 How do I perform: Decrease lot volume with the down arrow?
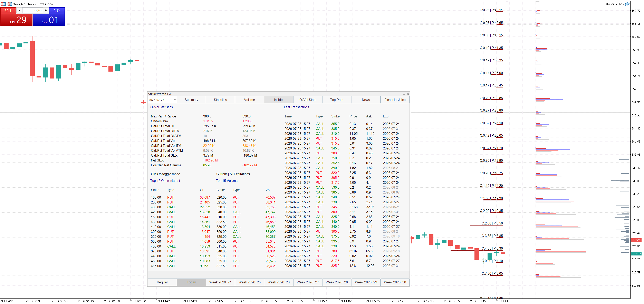click(19, 10)
